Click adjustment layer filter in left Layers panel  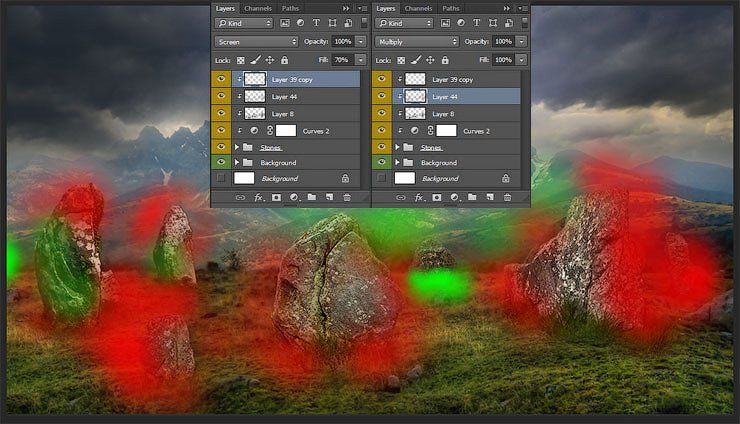pyautogui.click(x=301, y=23)
